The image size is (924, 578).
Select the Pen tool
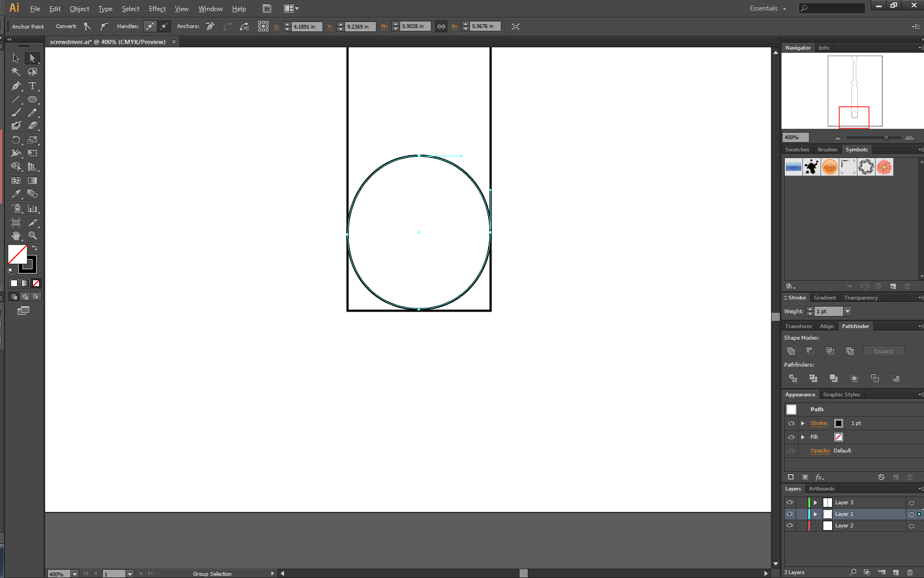pyautogui.click(x=16, y=86)
